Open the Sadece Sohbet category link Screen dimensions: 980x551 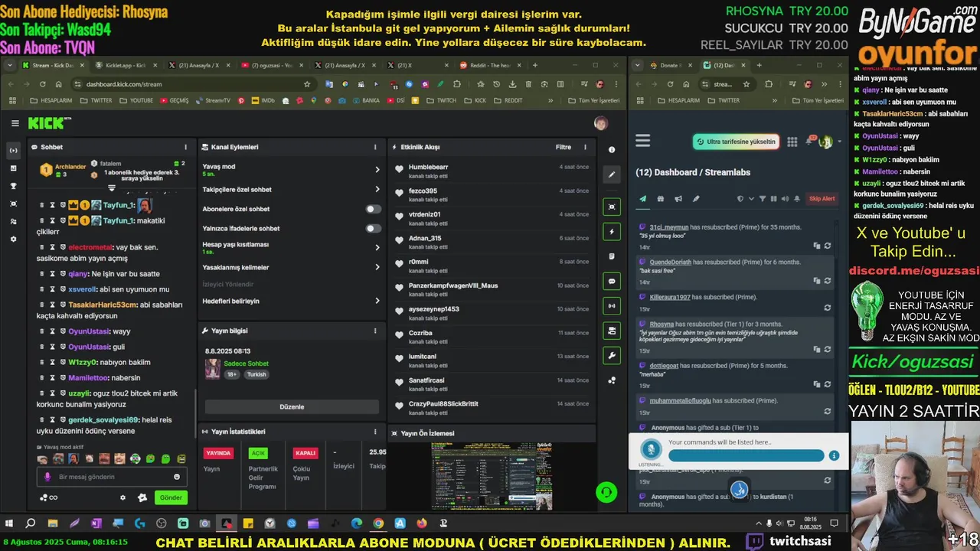coord(246,364)
